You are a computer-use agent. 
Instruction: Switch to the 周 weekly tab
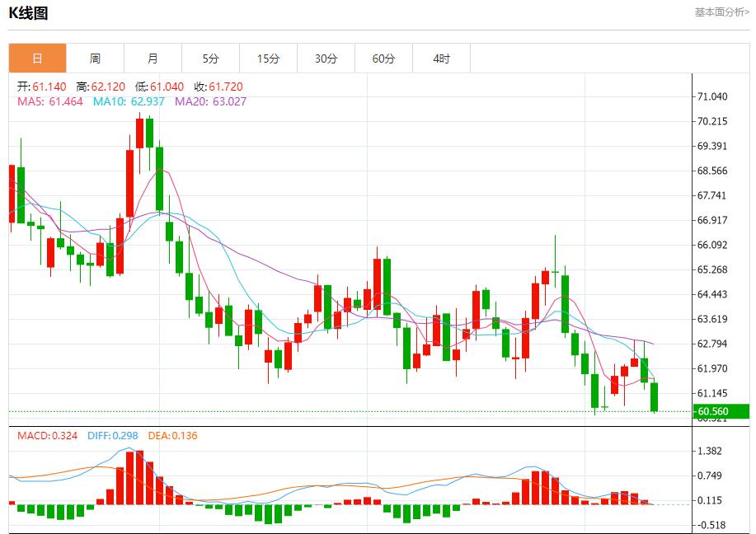95,59
